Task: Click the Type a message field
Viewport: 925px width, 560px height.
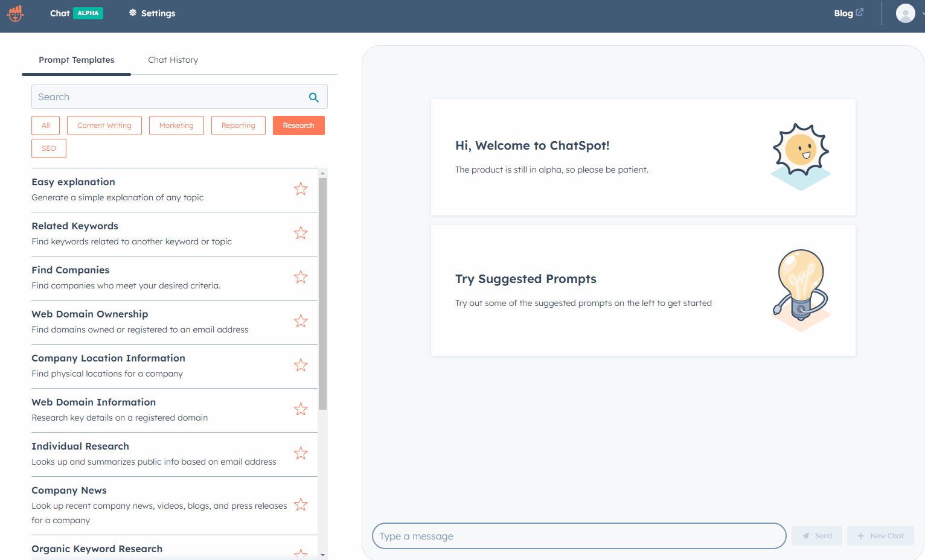Action: click(x=579, y=536)
